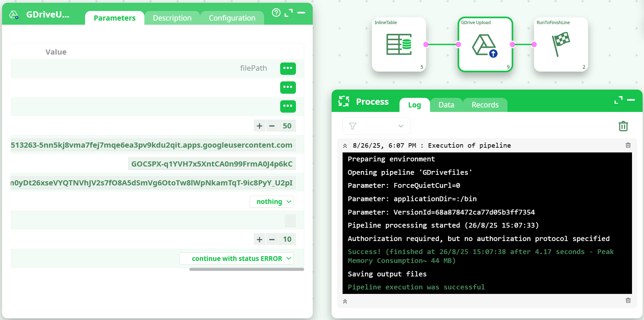Image resolution: width=644 pixels, height=320 pixels.
Task: Click the GOCSPX client secret field
Action: (212, 164)
